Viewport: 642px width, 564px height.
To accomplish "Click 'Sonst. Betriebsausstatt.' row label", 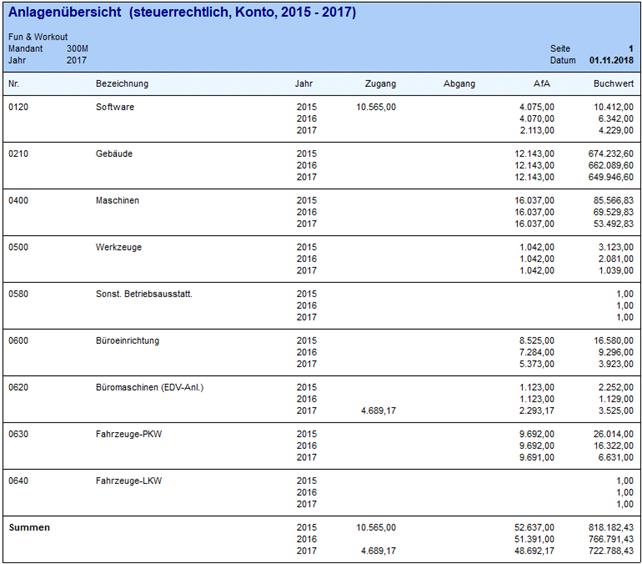I will tap(145, 294).
